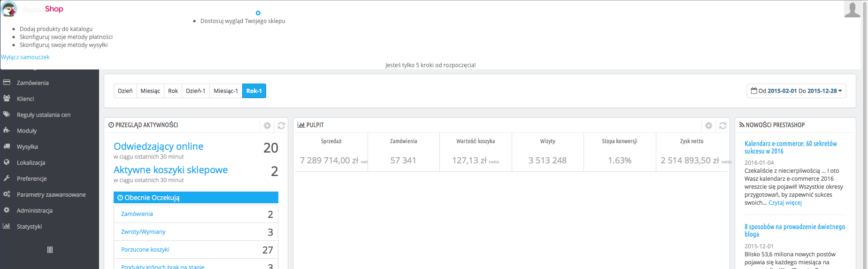Click the Moduły puzzle icon
The width and height of the screenshot is (868, 269).
7,131
